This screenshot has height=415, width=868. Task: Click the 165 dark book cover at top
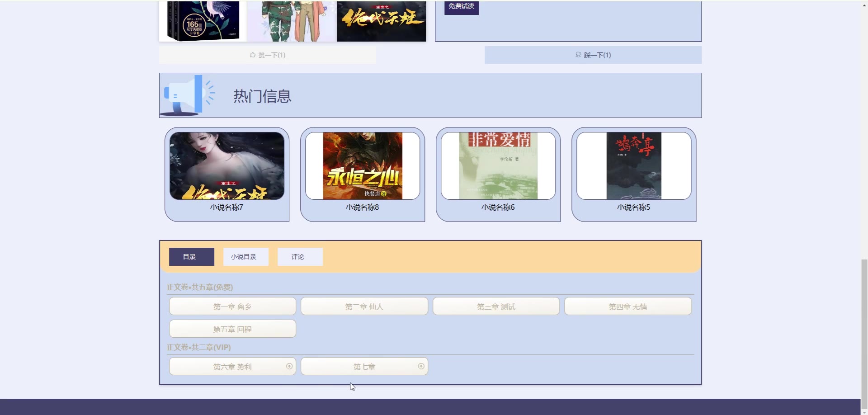(x=203, y=21)
